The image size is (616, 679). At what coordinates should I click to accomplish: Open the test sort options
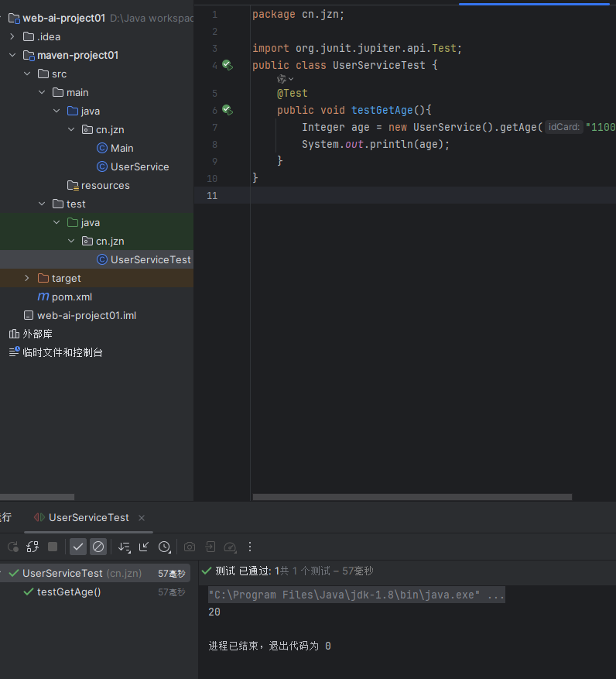125,547
